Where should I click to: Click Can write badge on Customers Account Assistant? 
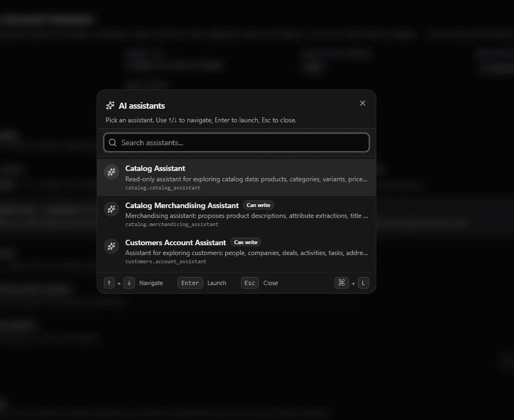point(245,242)
